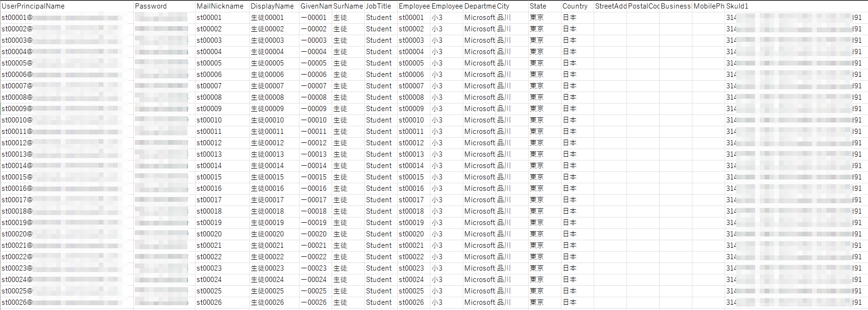Select 日本 Country cell in st00011 row

point(578,132)
